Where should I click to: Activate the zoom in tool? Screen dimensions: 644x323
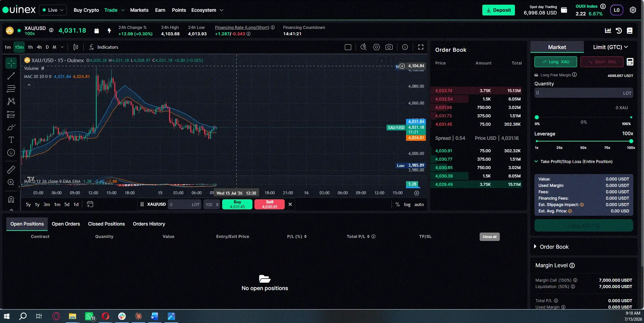(x=11, y=183)
